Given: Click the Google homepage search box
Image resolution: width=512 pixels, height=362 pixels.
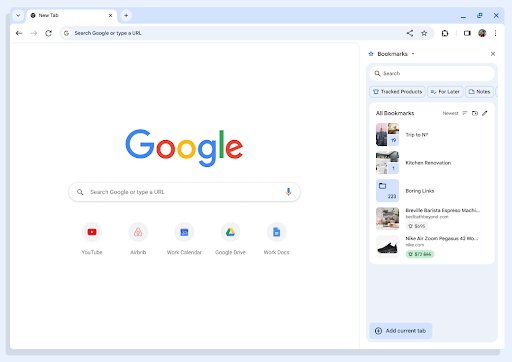Looking at the screenshot, I should [x=184, y=192].
